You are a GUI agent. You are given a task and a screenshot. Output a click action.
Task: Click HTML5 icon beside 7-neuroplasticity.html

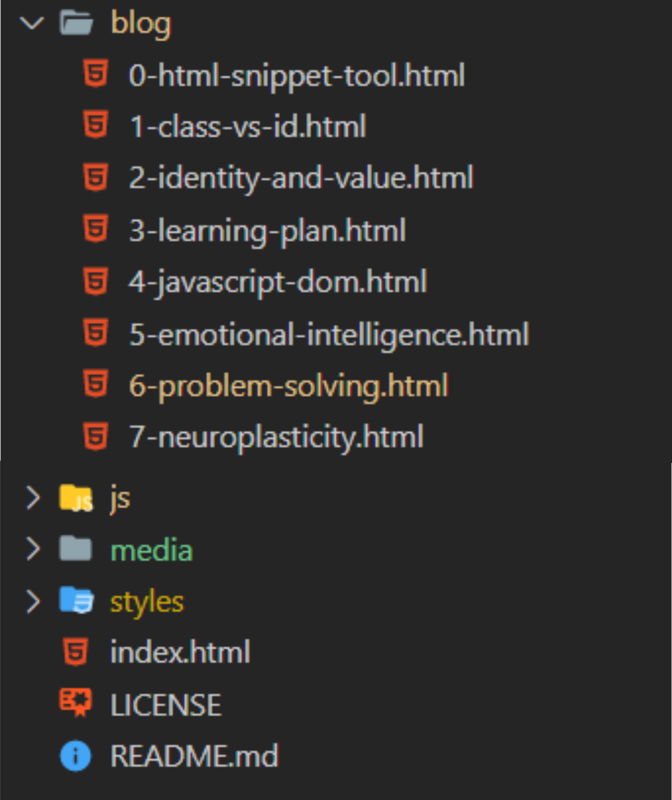point(96,436)
